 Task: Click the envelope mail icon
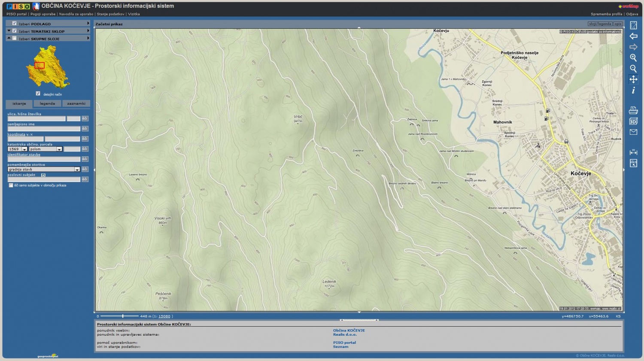point(633,132)
